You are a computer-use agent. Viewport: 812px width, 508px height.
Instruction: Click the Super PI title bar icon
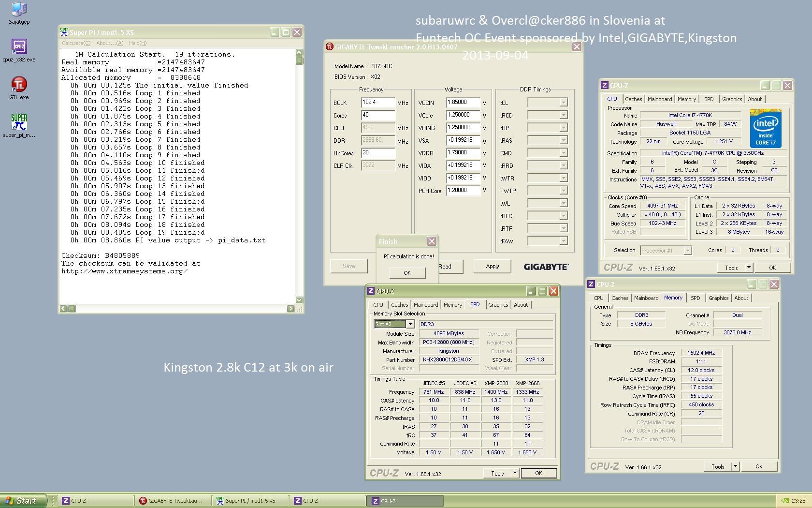[x=64, y=32]
